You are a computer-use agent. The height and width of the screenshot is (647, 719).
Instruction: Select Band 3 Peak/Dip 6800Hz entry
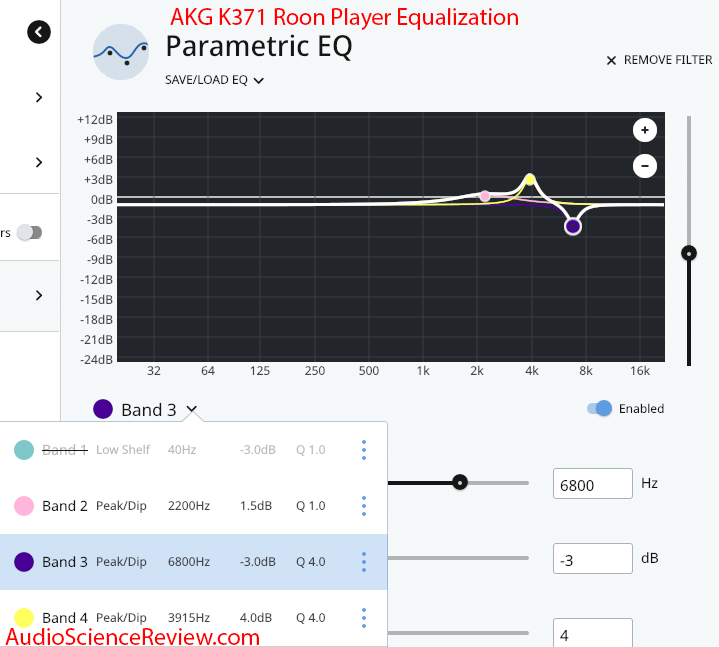coord(194,562)
